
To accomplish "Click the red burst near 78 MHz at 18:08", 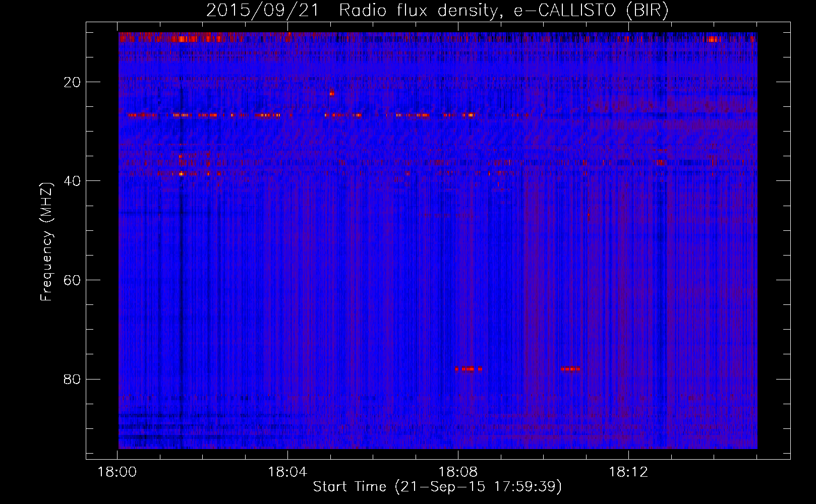I will pos(469,369).
